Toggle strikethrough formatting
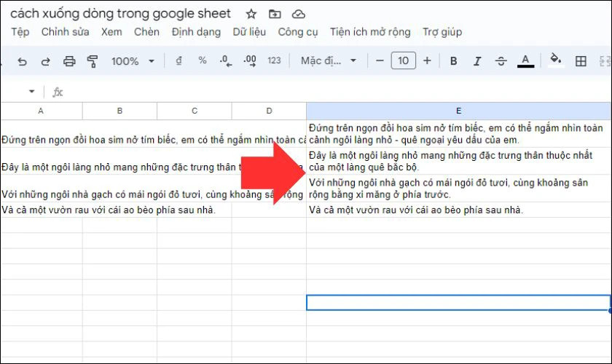This screenshot has width=612, height=364. 501,61
